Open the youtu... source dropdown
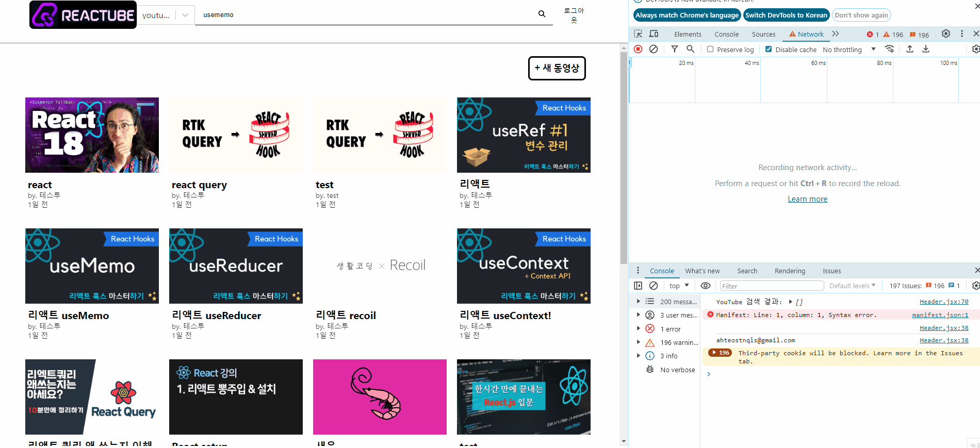Image resolution: width=980 pixels, height=448 pixels. [x=166, y=15]
